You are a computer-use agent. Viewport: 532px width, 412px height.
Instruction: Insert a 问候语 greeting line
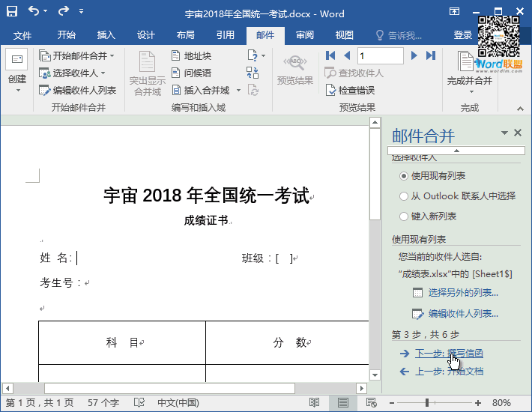point(191,73)
